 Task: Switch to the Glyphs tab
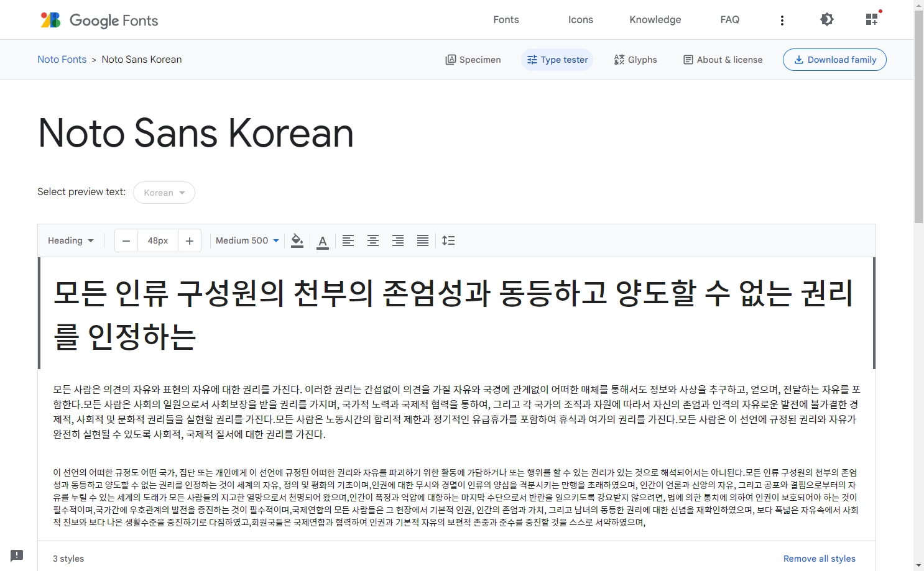tap(635, 60)
